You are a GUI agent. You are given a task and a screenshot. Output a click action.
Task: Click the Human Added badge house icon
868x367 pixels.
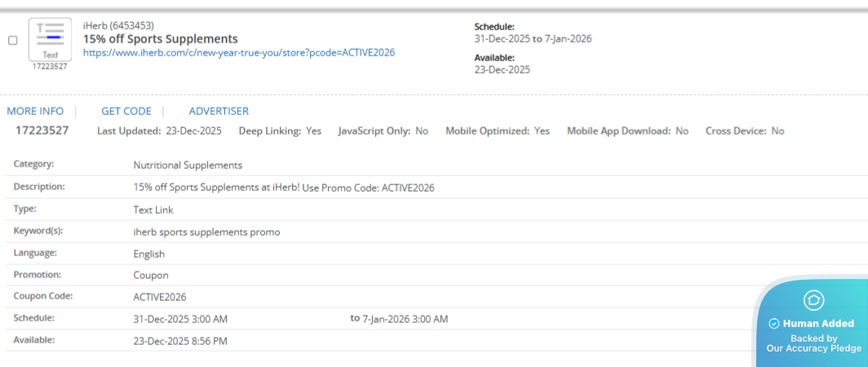(x=813, y=300)
